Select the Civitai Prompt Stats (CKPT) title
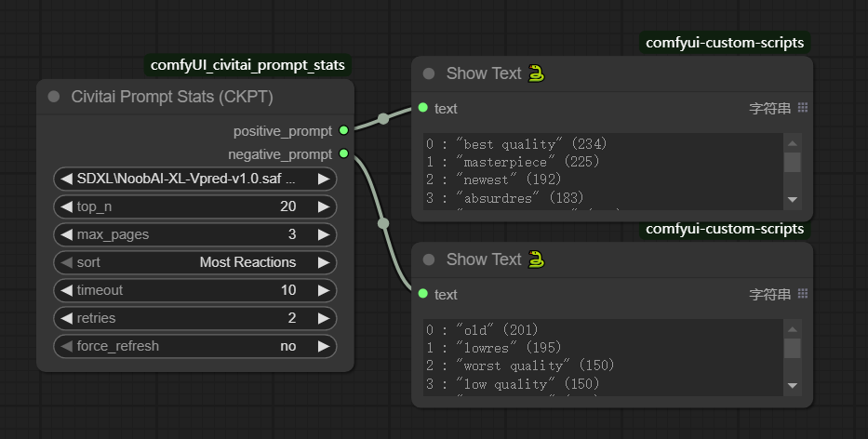The image size is (868, 439). pos(172,97)
